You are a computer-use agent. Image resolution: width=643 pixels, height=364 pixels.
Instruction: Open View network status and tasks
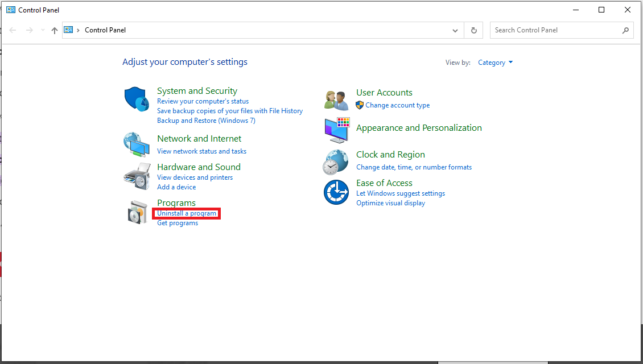[x=201, y=151]
